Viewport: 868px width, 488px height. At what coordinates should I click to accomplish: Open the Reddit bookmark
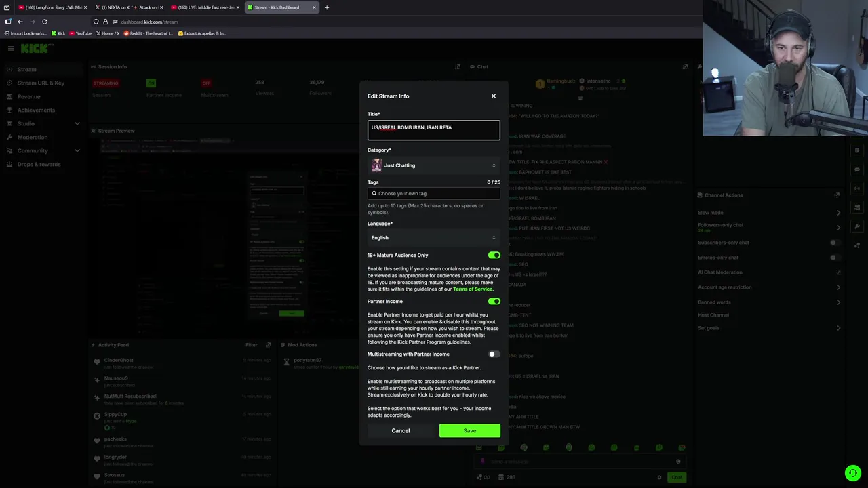point(149,33)
